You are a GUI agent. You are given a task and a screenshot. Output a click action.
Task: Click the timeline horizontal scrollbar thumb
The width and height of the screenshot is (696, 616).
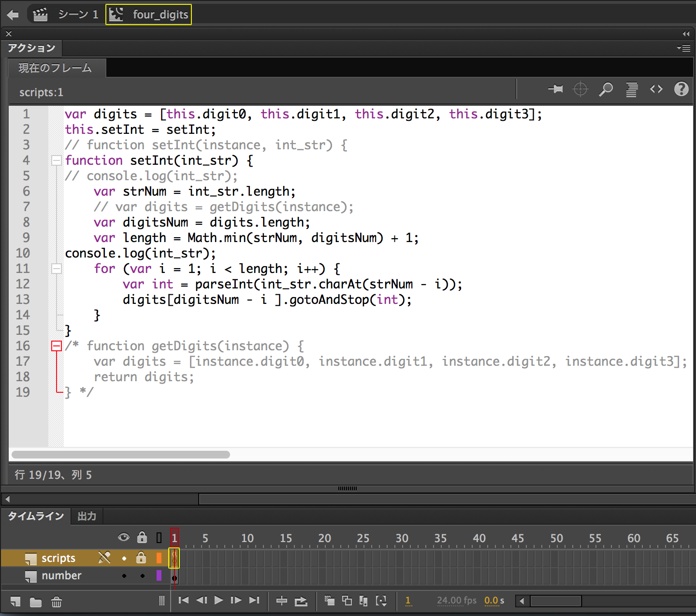556,601
